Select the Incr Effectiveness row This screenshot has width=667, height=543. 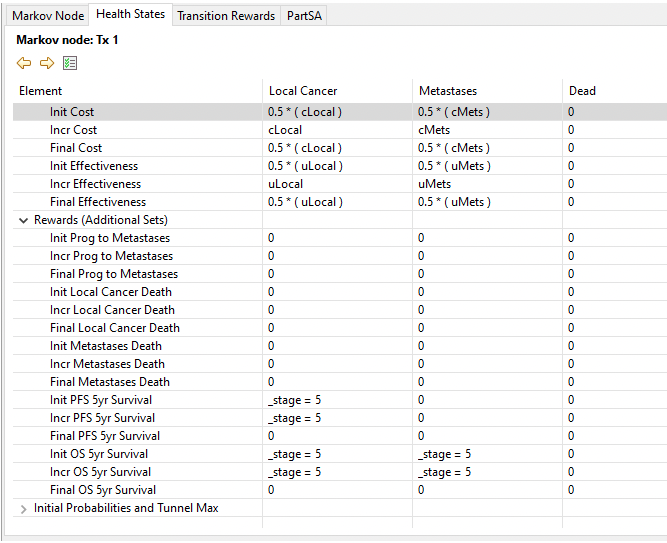click(340, 184)
